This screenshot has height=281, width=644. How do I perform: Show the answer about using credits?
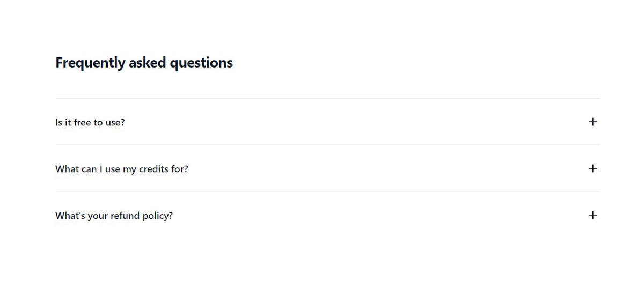click(122, 169)
